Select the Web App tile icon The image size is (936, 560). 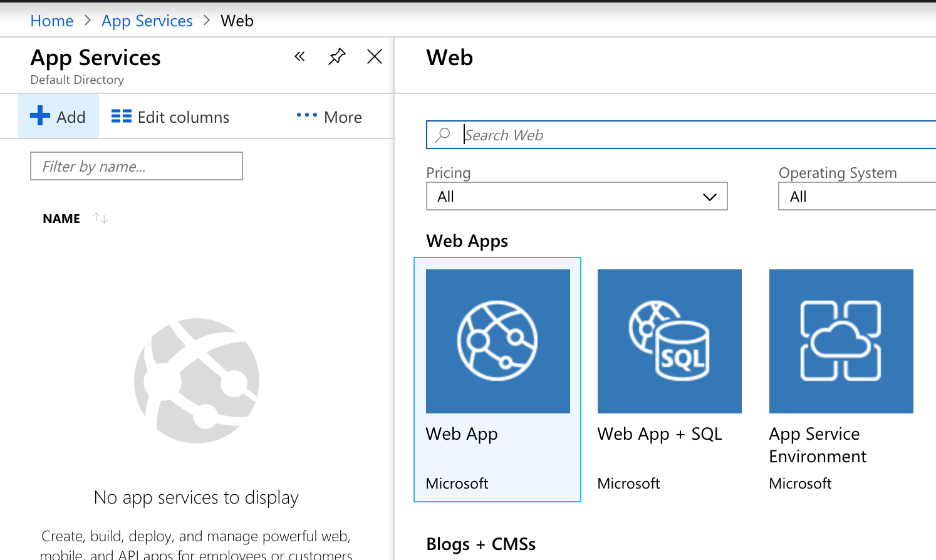(x=498, y=341)
